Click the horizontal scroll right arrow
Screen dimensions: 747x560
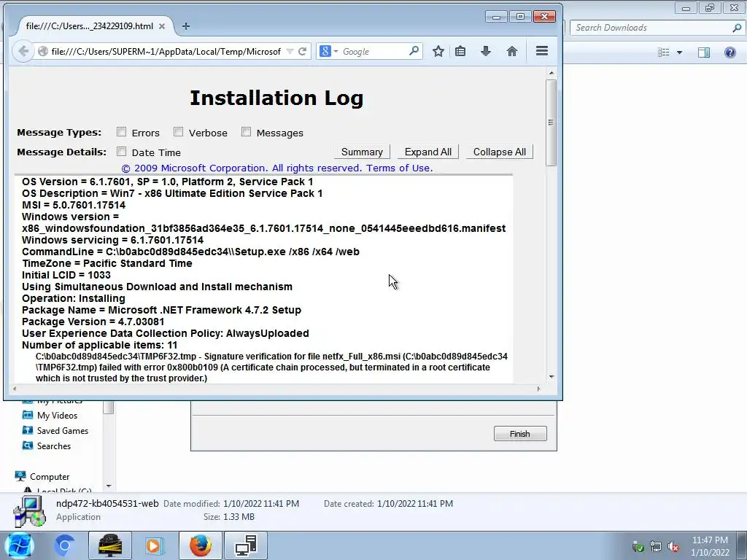pyautogui.click(x=538, y=389)
